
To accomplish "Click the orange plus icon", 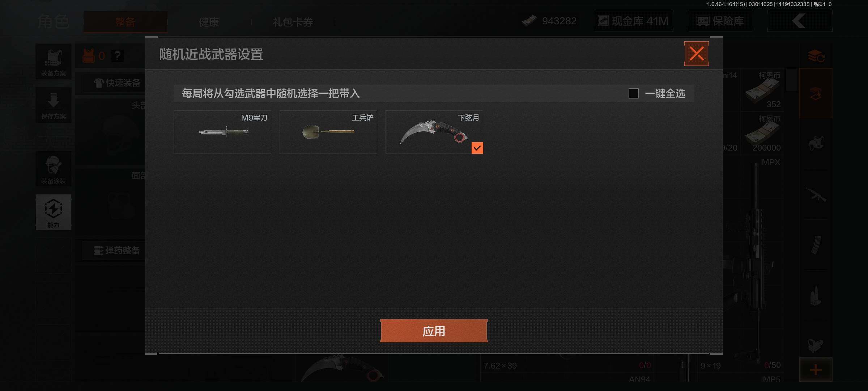I will (x=816, y=370).
